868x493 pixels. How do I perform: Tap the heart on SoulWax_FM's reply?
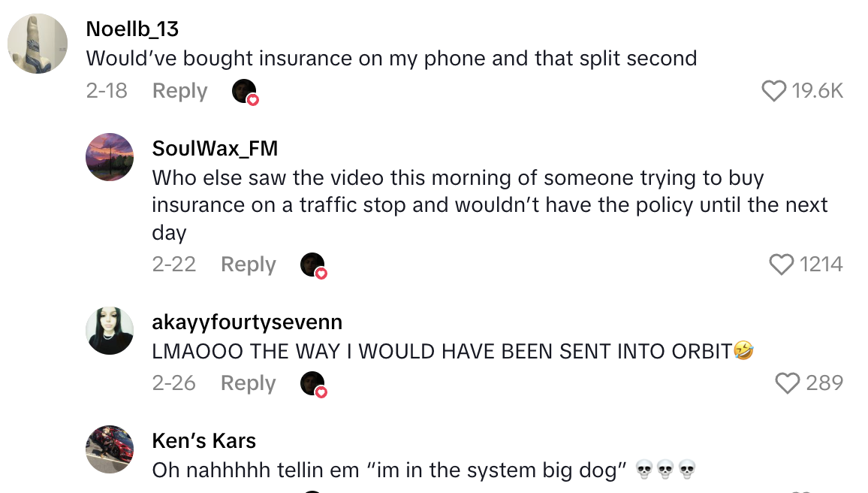(782, 265)
